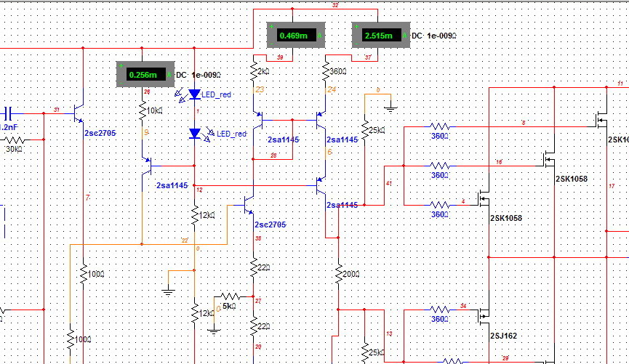Select the black 360Ω resistor above net 24
Viewport: 629px width, 364px height.
coord(325,71)
